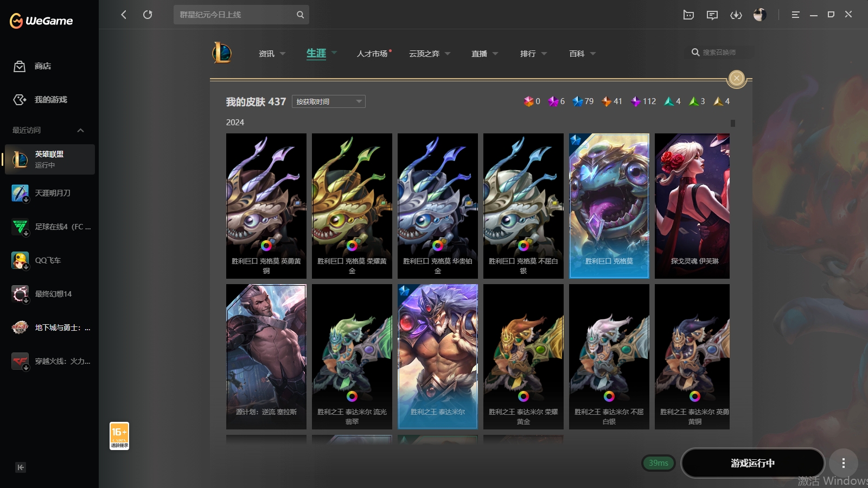Open skin 胜利之王 泰达米尔 流光翡翠
This screenshot has height=488, width=868.
click(x=352, y=357)
